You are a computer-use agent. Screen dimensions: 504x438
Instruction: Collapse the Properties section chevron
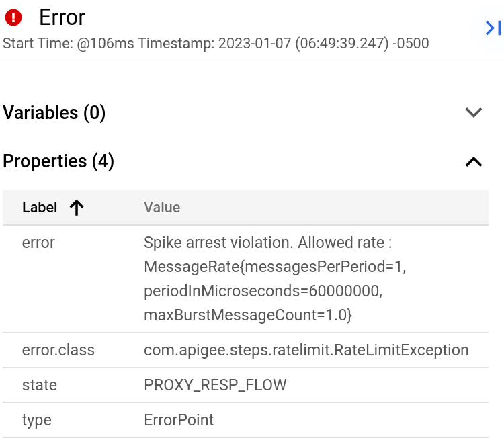474,162
